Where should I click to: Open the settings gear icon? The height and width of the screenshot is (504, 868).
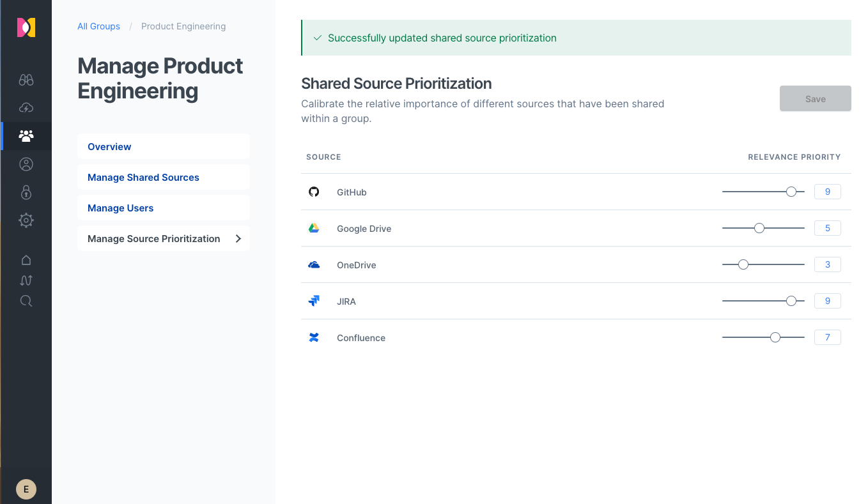[26, 220]
